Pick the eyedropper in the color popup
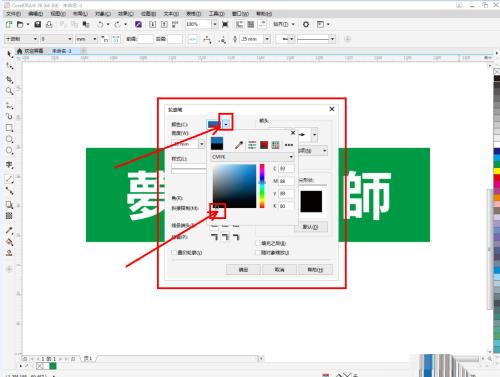This screenshot has width=500, height=377. click(239, 145)
